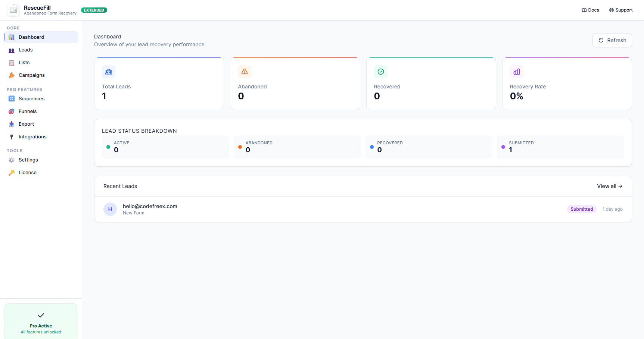
Task: Open the Docs menu item
Action: coord(590,10)
